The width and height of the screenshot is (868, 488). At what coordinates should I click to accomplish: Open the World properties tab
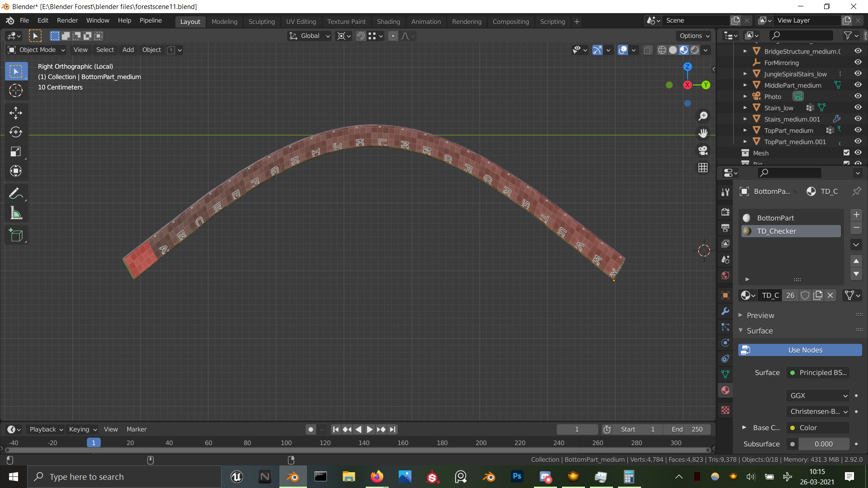(x=725, y=276)
